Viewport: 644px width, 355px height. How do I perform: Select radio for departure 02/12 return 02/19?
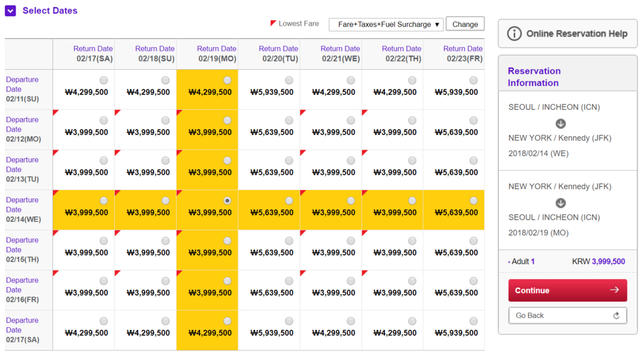[x=227, y=121]
